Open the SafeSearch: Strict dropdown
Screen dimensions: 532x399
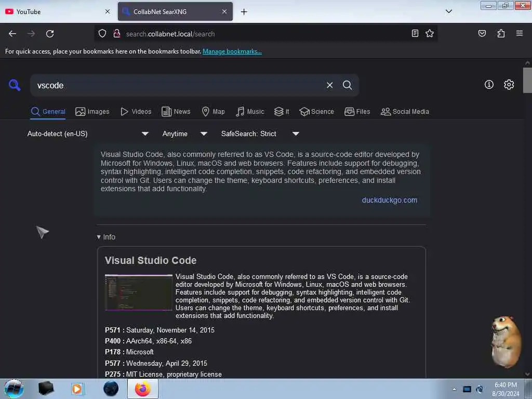pyautogui.click(x=260, y=134)
